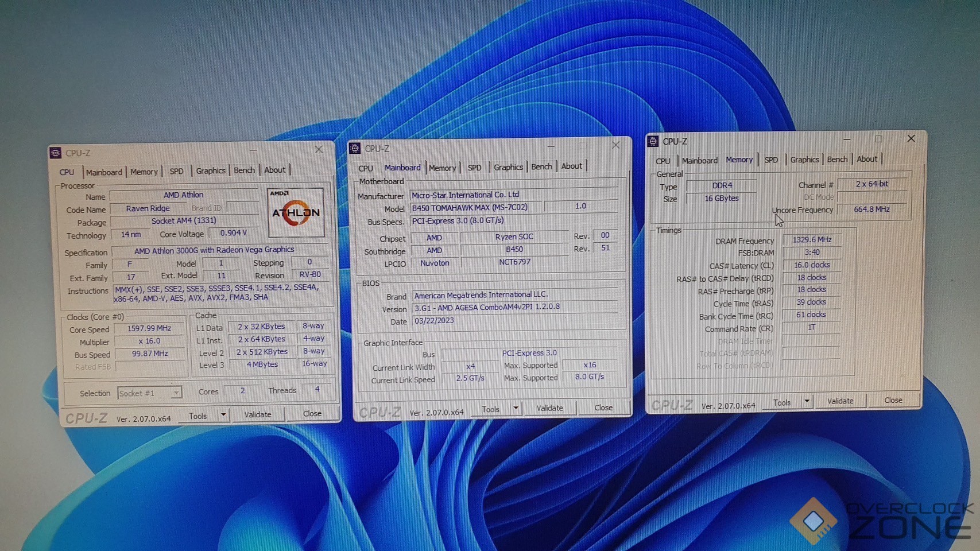
Task: Click the Bus Specs value 'PCI-Express 3.0 (8.0 GT/s)'
Action: (514, 220)
